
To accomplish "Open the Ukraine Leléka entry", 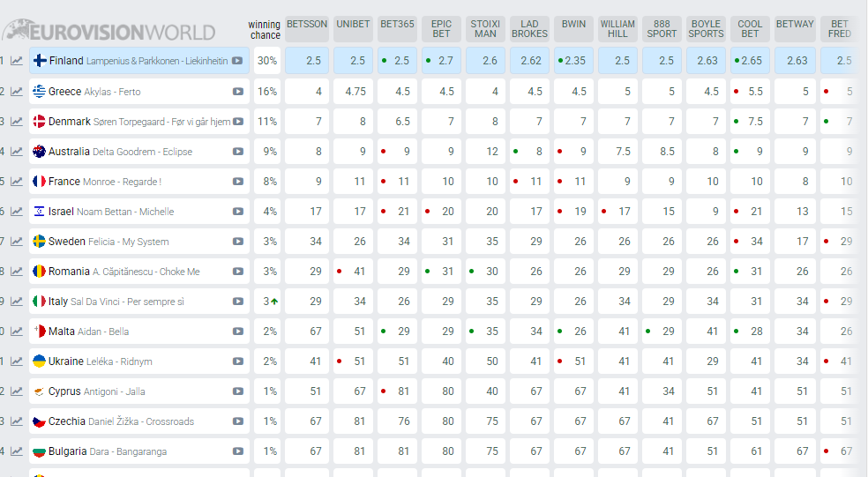I will click(139, 361).
